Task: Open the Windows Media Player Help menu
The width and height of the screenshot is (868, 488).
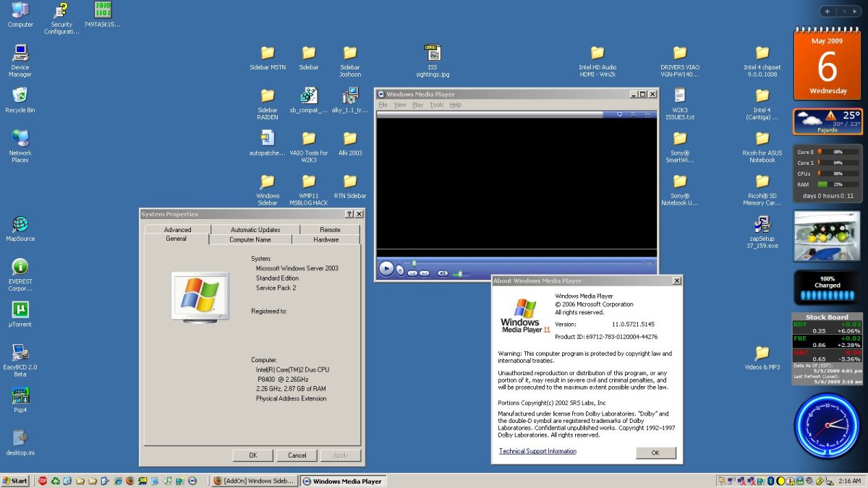Action: pyautogui.click(x=456, y=105)
